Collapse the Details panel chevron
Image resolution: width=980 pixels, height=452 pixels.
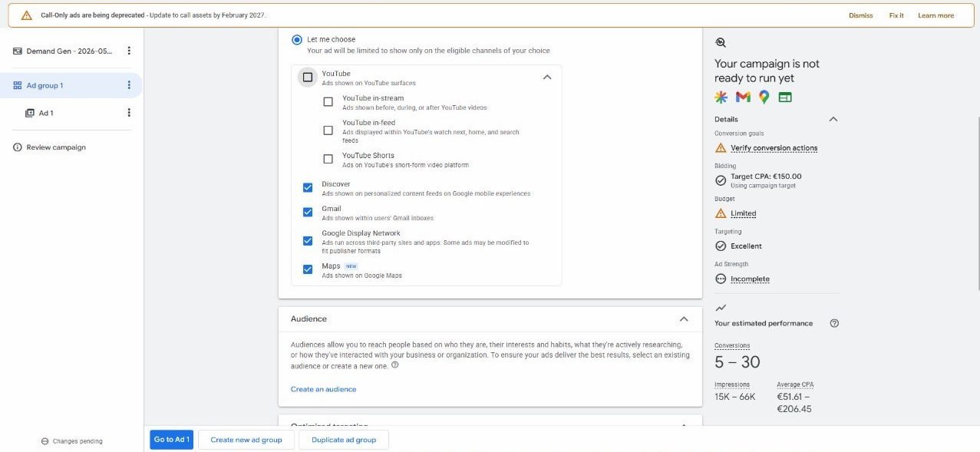[833, 119]
